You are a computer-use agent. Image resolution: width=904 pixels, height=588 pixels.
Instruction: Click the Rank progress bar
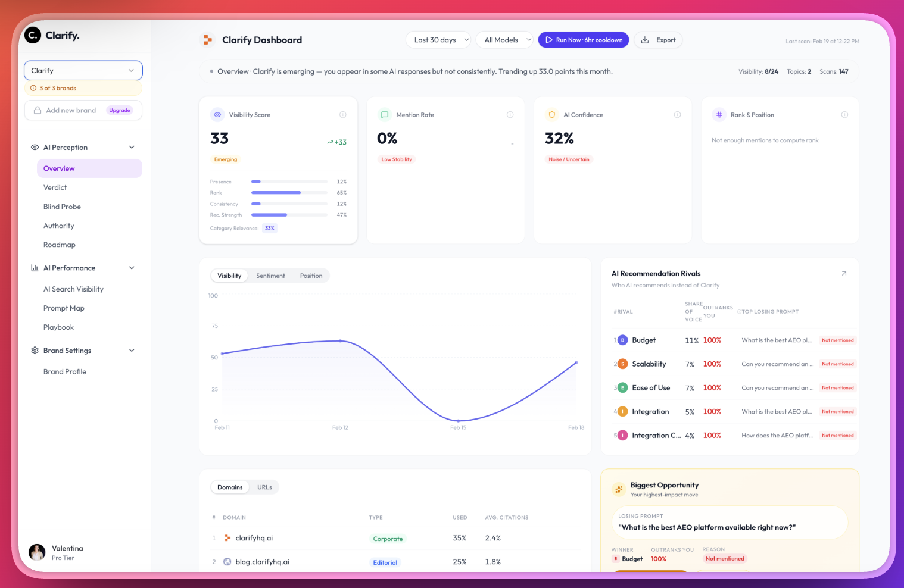(289, 193)
